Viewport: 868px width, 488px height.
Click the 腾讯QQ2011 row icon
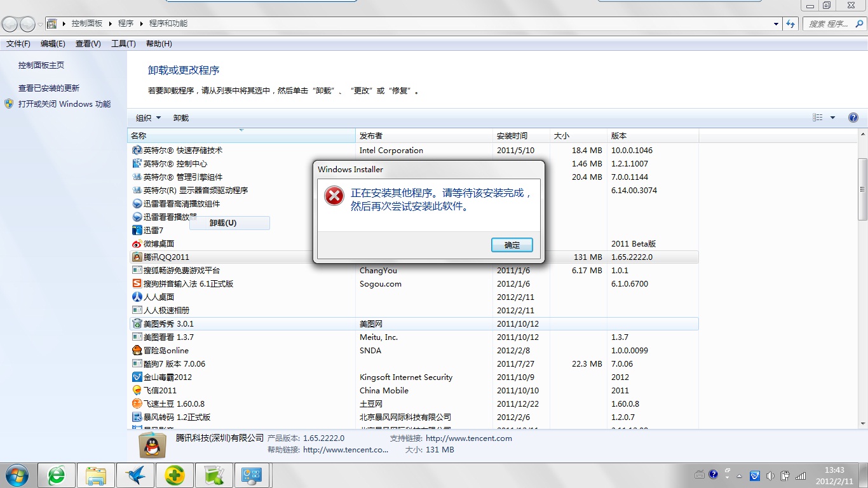137,257
